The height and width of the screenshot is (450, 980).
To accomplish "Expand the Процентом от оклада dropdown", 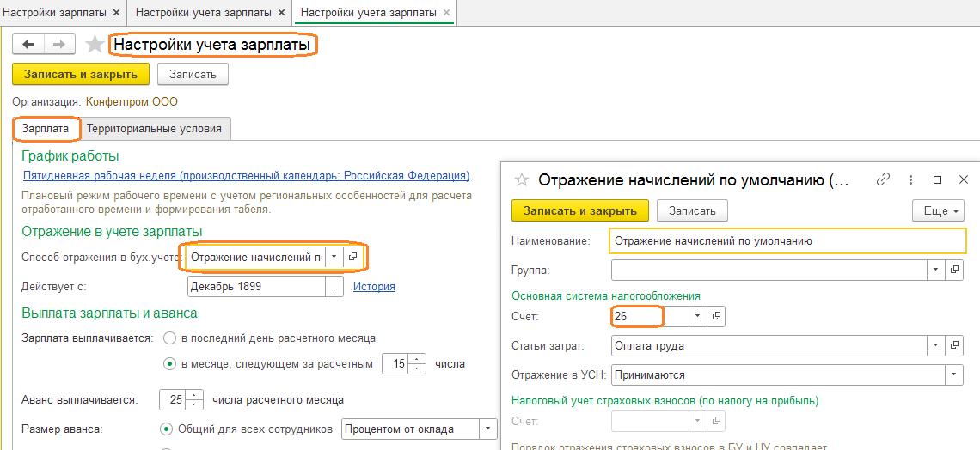I will (488, 429).
